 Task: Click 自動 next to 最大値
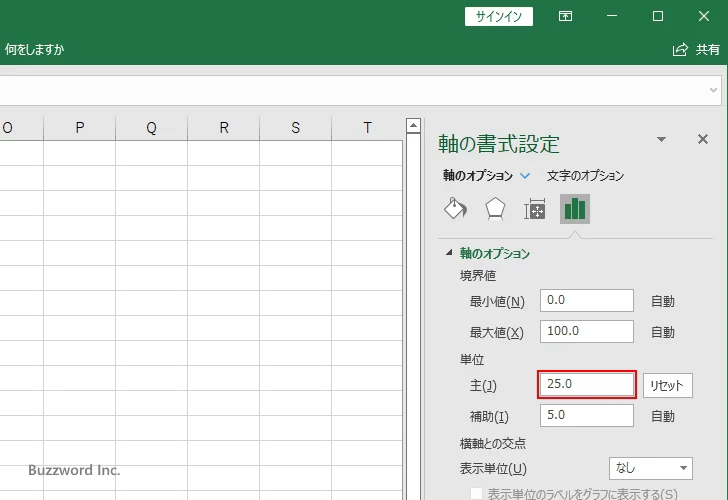[663, 332]
